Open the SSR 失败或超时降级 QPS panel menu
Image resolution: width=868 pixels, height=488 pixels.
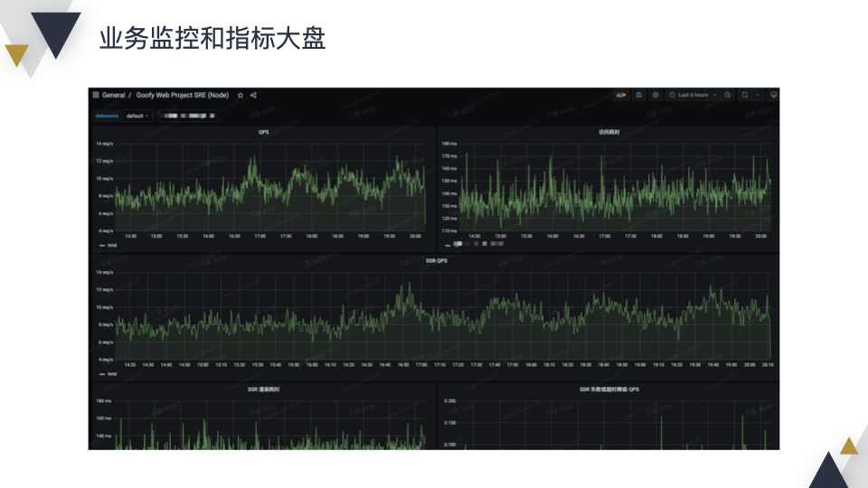609,389
